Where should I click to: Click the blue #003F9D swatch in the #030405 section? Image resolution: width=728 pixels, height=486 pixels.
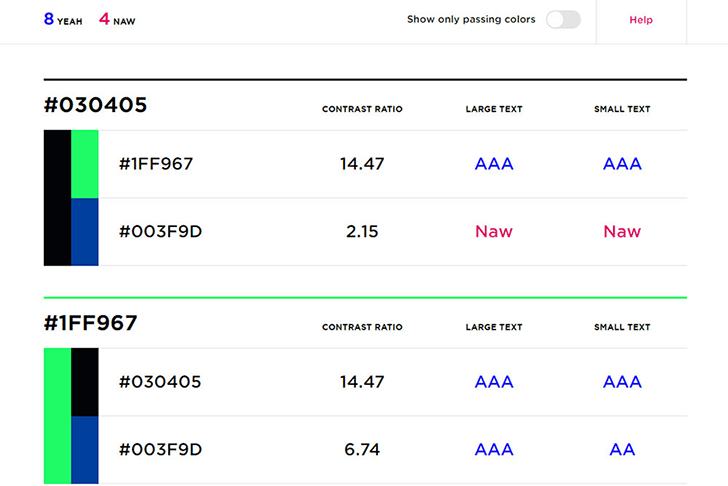pyautogui.click(x=85, y=232)
